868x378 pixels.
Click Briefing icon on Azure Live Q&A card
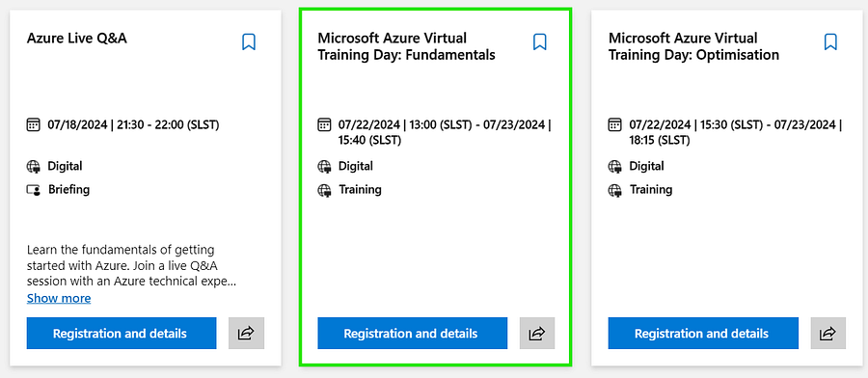click(33, 190)
